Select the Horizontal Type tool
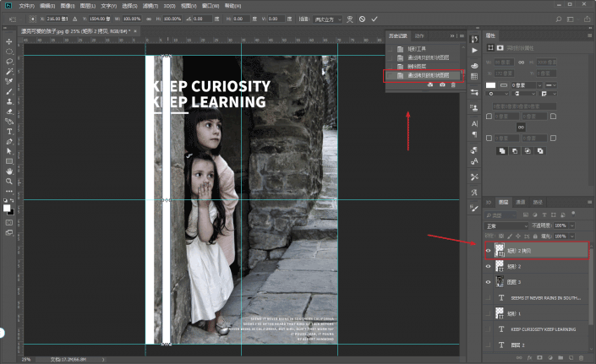Image resolution: width=596 pixels, height=364 pixels. (9, 132)
